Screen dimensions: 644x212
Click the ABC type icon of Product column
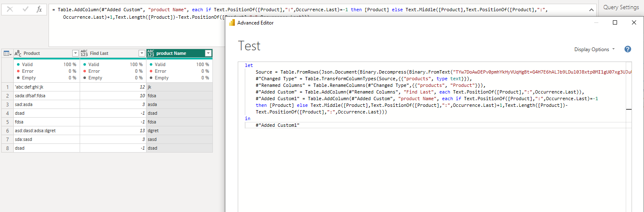(18, 53)
